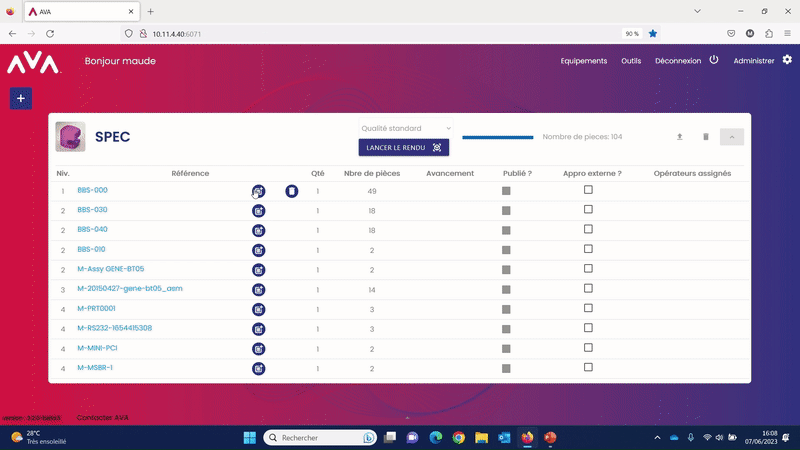Click the render icon for M-RS232-1654415308
Image resolution: width=800 pixels, height=450 pixels.
point(259,329)
